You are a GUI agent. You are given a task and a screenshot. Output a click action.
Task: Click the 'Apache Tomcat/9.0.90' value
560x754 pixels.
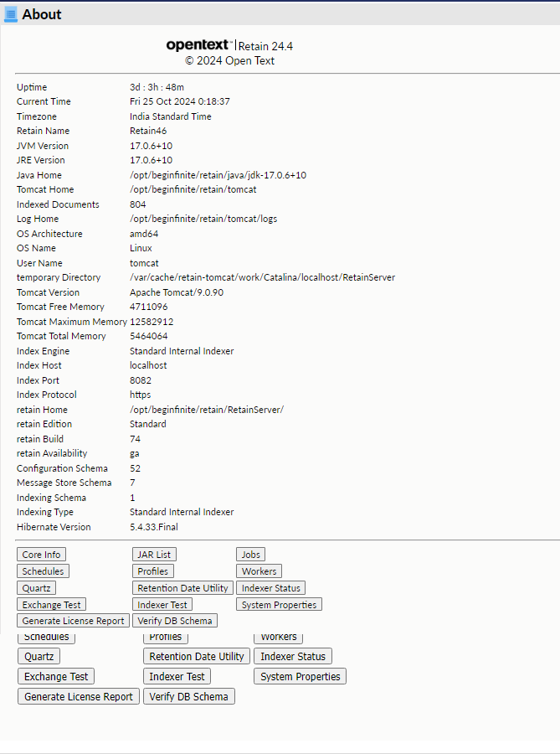pyautogui.click(x=177, y=292)
